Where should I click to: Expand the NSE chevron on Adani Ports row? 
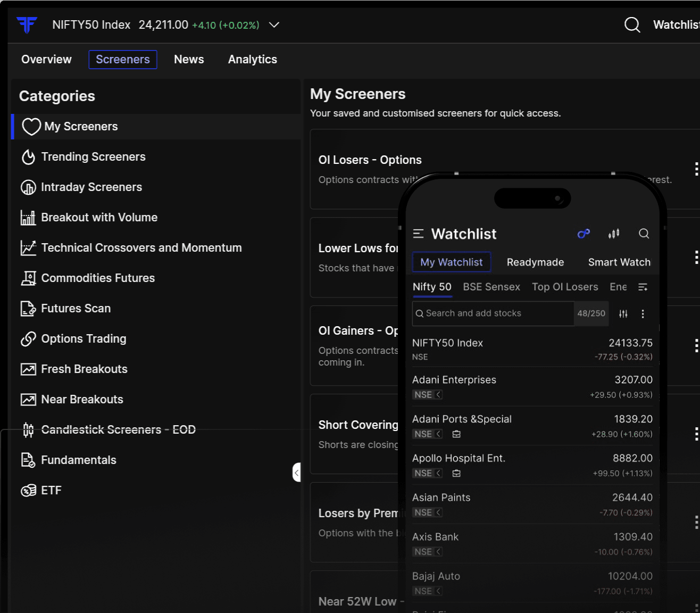tap(438, 434)
